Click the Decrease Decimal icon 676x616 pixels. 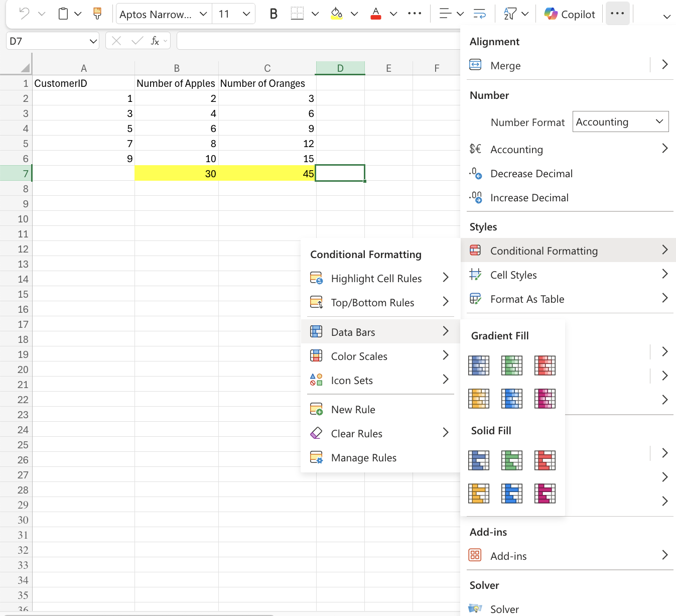point(476,173)
